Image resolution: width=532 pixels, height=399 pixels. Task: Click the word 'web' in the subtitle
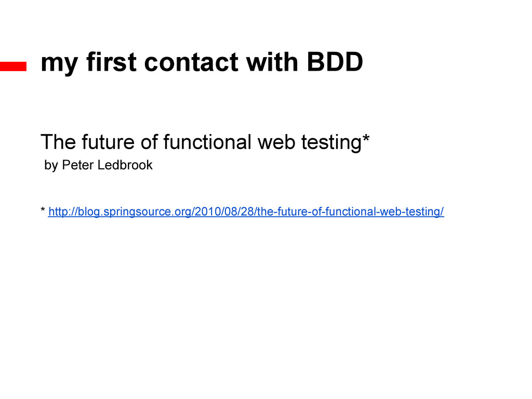pyautogui.click(x=276, y=142)
